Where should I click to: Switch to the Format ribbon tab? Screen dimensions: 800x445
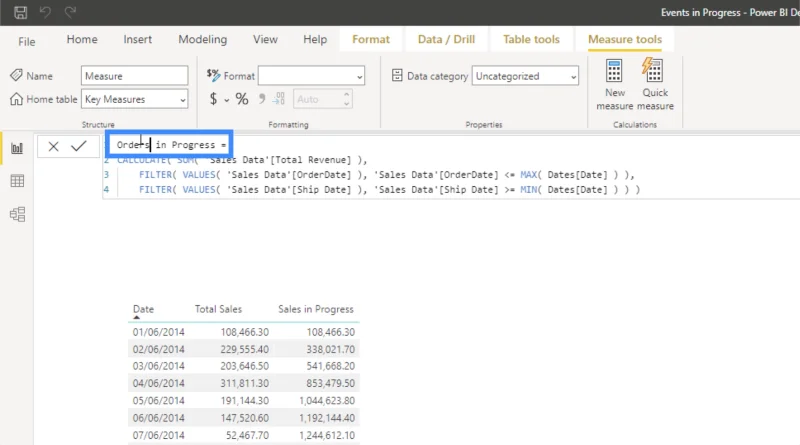[370, 39]
